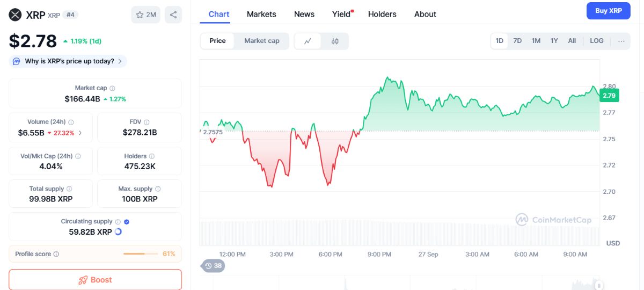Click the Boost button
This screenshot has width=644, height=290.
95,280
